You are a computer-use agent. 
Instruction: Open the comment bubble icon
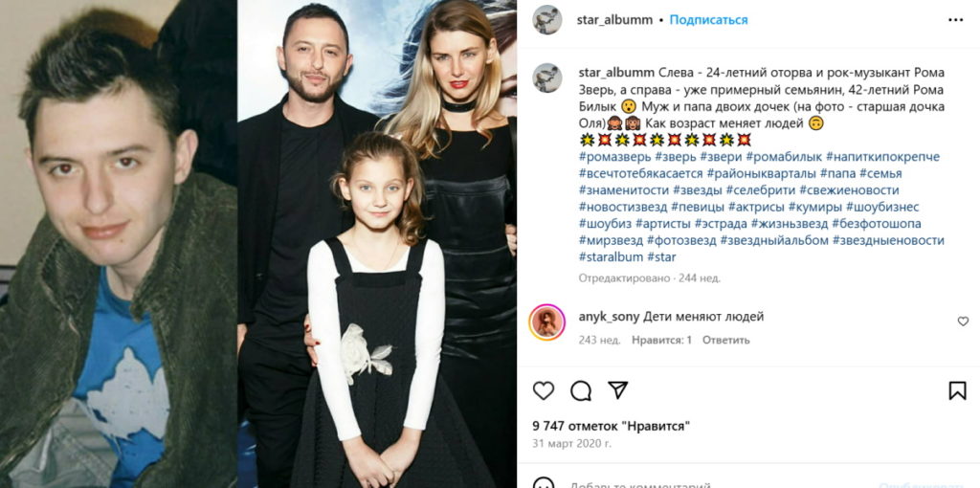click(581, 390)
